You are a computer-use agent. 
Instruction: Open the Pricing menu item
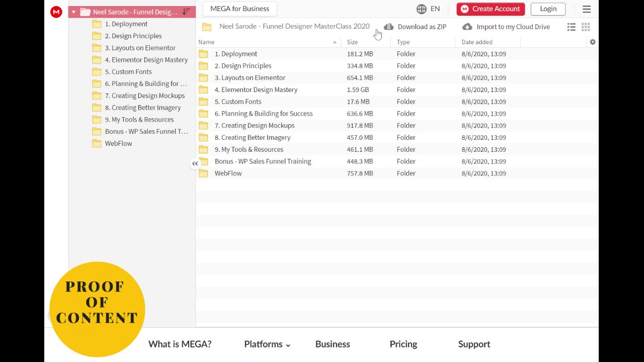point(403,344)
